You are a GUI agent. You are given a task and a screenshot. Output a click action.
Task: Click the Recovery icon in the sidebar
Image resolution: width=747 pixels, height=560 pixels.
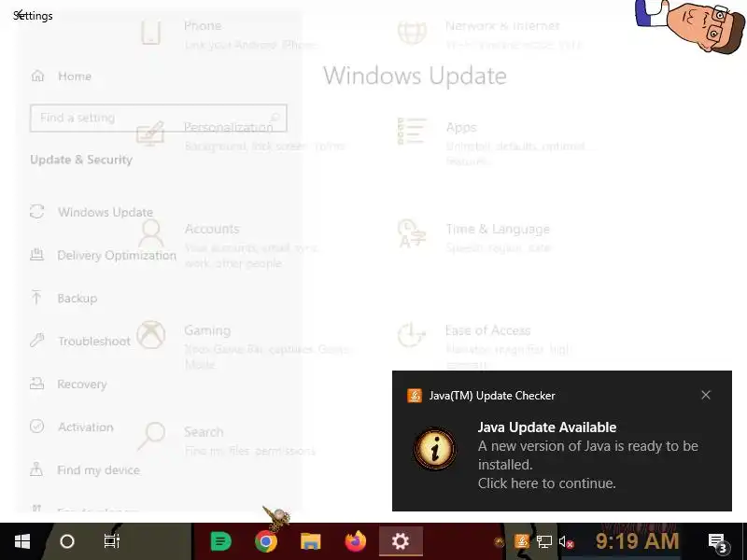[x=36, y=383]
